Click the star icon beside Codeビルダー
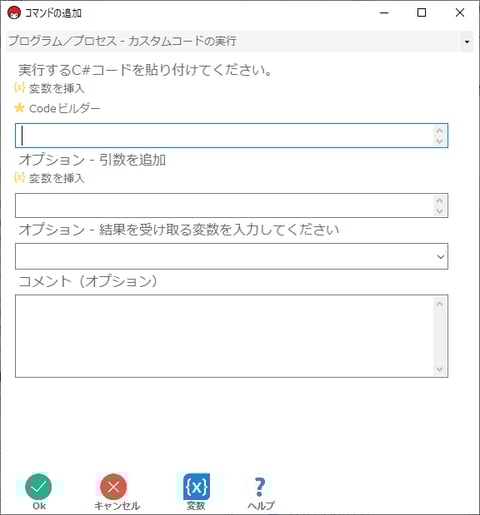This screenshot has width=480, height=515. (x=19, y=108)
